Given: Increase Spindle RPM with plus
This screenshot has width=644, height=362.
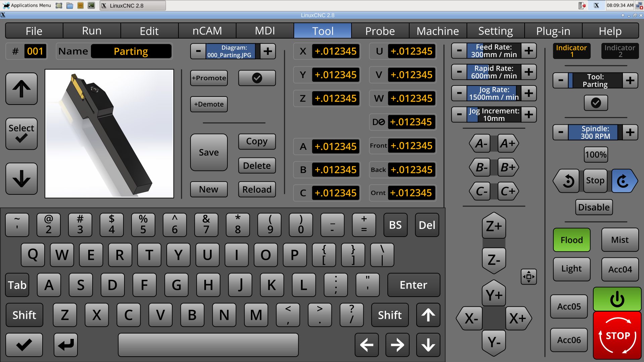Looking at the screenshot, I should tap(630, 132).
